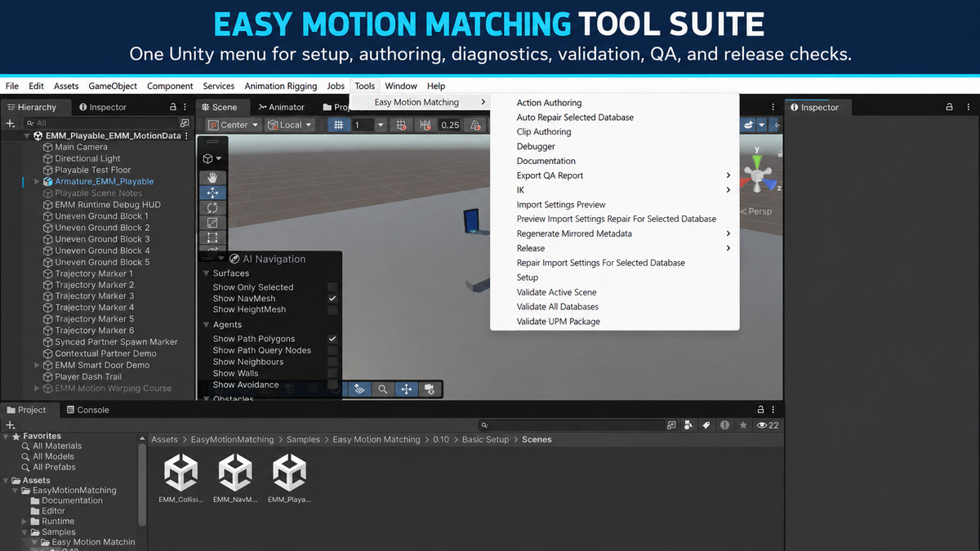
Task: Click Basic Setup in the Project breadcrumb
Action: pyautogui.click(x=485, y=439)
